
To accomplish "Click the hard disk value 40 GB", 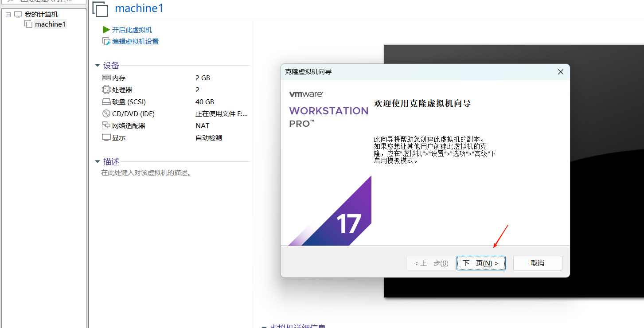I will tap(205, 102).
